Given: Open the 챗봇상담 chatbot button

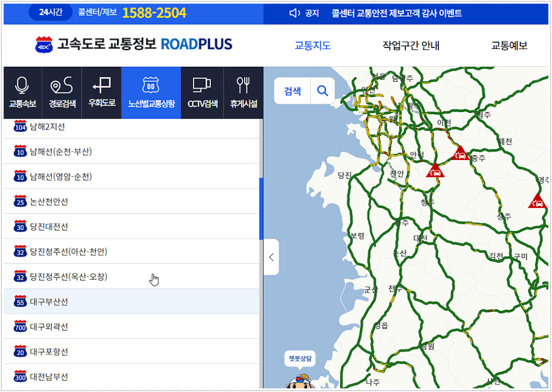Looking at the screenshot, I should coord(300,359).
